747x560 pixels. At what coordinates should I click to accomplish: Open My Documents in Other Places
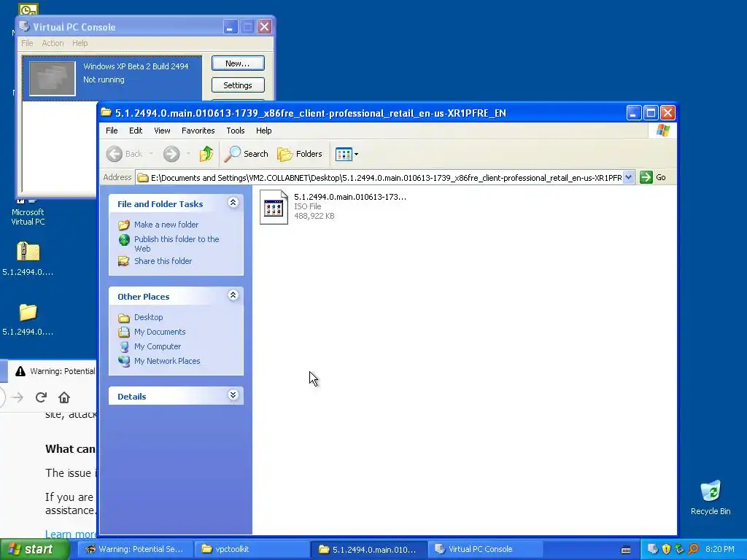160,332
